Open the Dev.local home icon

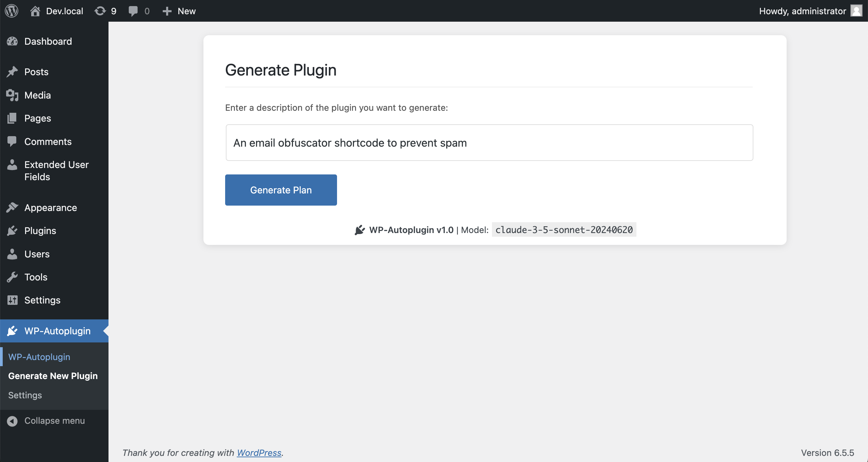click(35, 11)
